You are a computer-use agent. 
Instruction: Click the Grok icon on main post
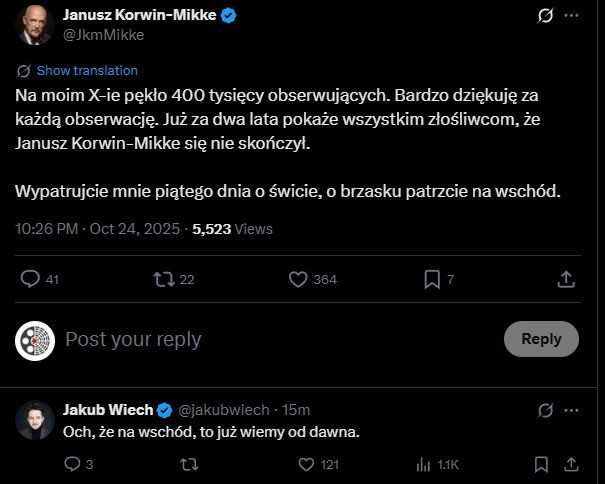pyautogui.click(x=546, y=16)
